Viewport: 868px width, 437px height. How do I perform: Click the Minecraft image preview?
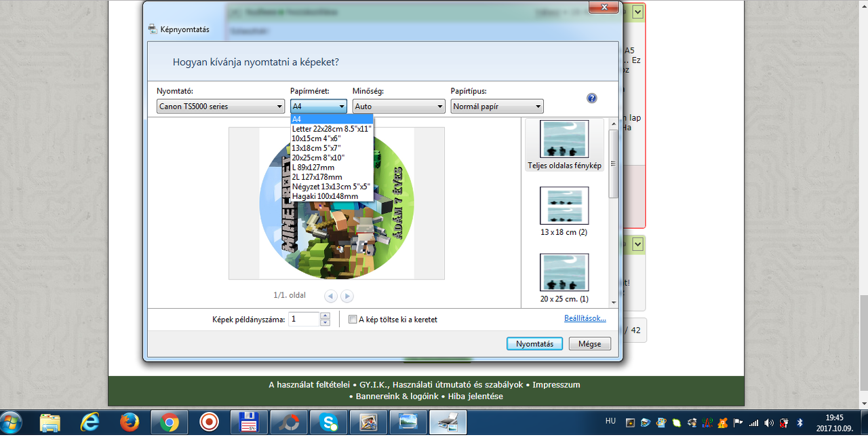(336, 203)
